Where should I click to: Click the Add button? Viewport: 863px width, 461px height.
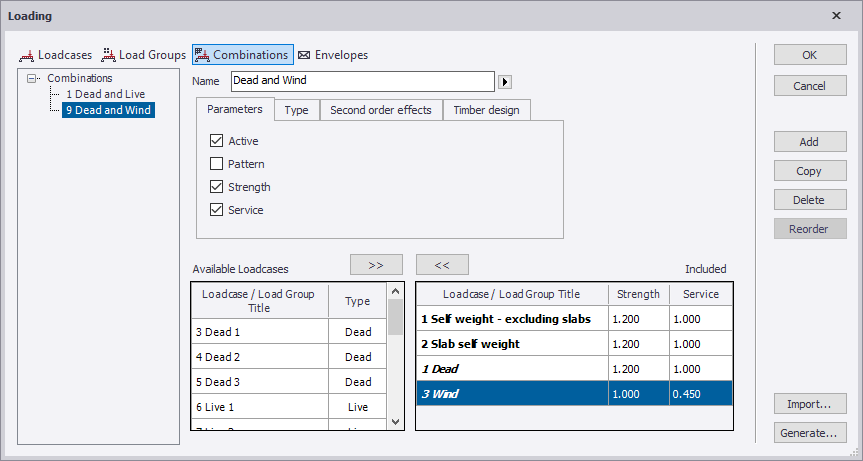[x=810, y=142]
